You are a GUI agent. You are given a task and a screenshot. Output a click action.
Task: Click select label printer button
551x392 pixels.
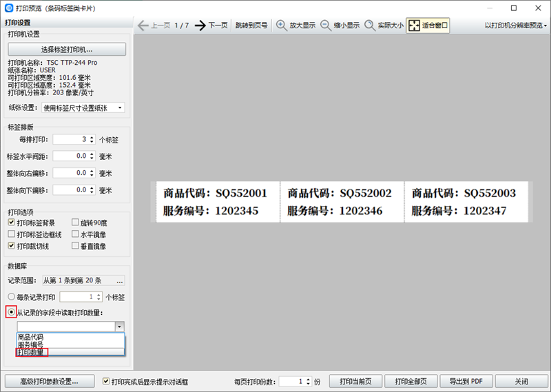tap(67, 50)
